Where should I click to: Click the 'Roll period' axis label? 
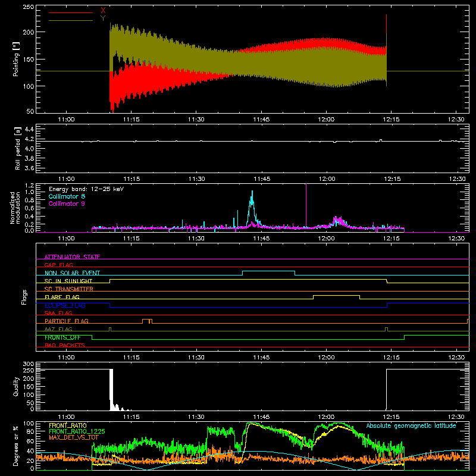(18, 148)
